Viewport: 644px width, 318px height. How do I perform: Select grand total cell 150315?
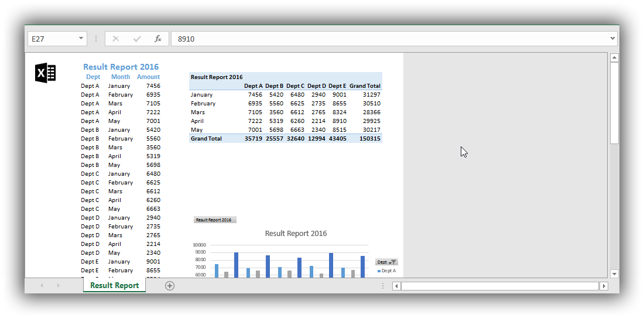click(371, 138)
